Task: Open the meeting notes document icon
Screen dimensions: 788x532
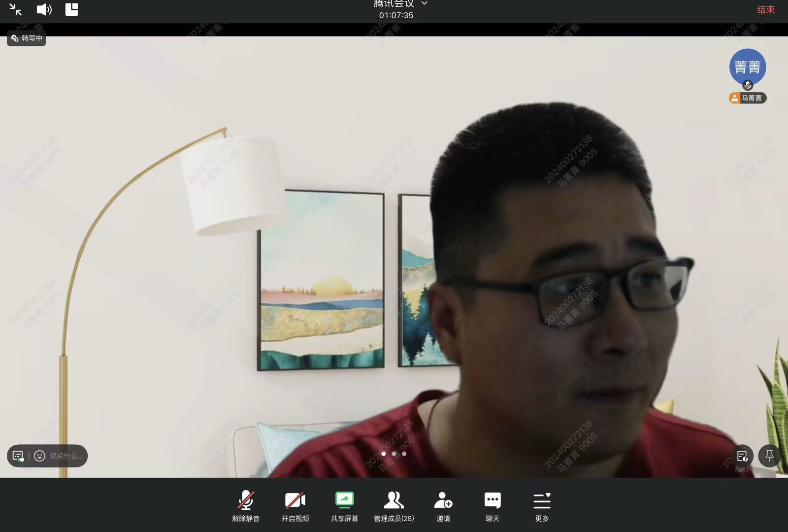Action: (742, 456)
